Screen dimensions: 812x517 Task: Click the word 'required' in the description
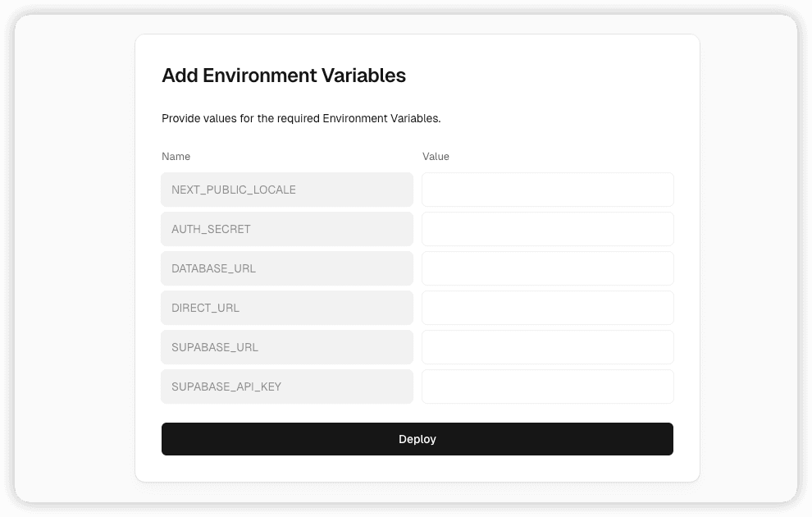tap(298, 118)
